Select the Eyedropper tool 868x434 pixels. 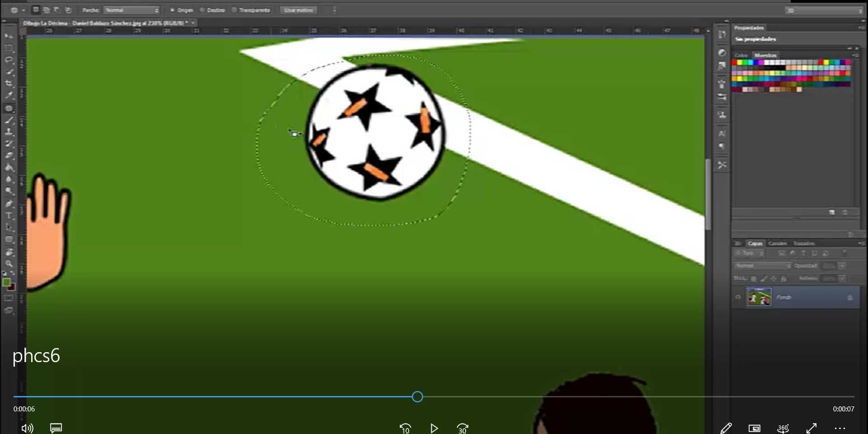9,95
